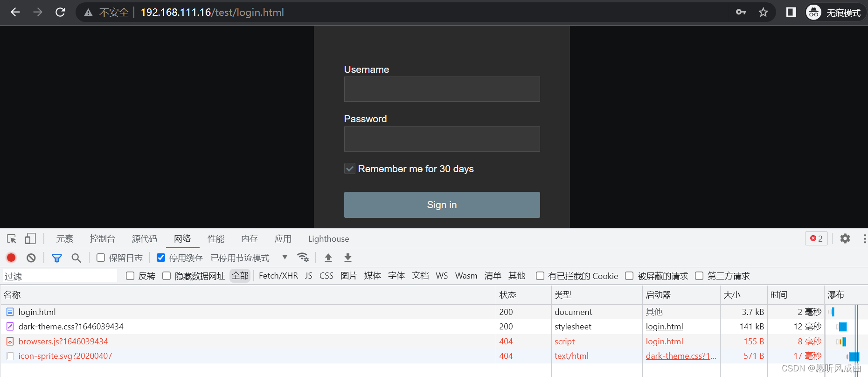Select the dark-theme.css?1646039434 request
Image resolution: width=868 pixels, height=377 pixels.
click(71, 327)
